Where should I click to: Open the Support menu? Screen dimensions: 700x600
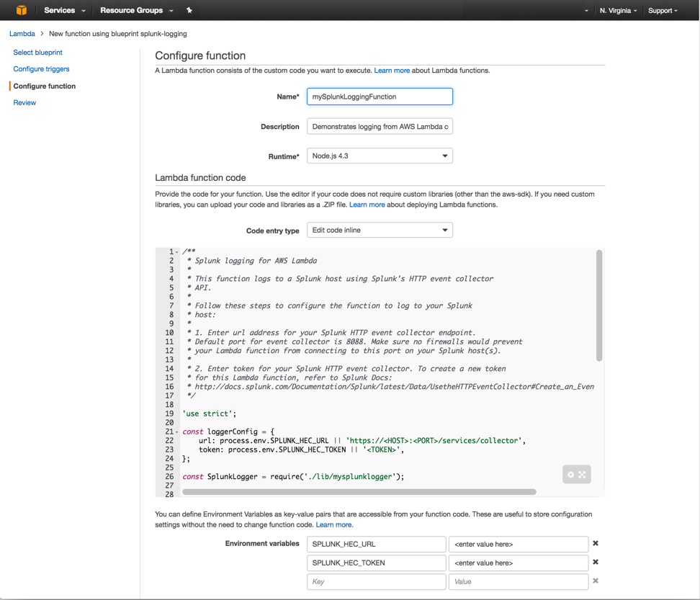[x=663, y=10]
